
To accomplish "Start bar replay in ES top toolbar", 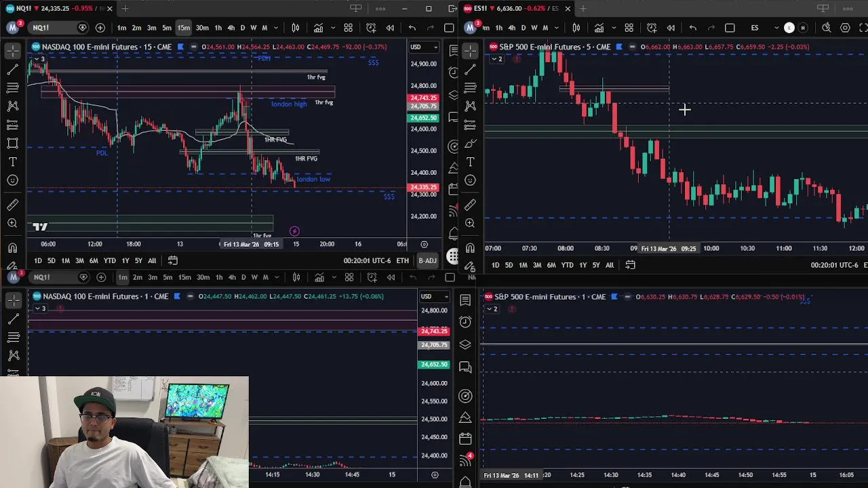I will (x=671, y=28).
